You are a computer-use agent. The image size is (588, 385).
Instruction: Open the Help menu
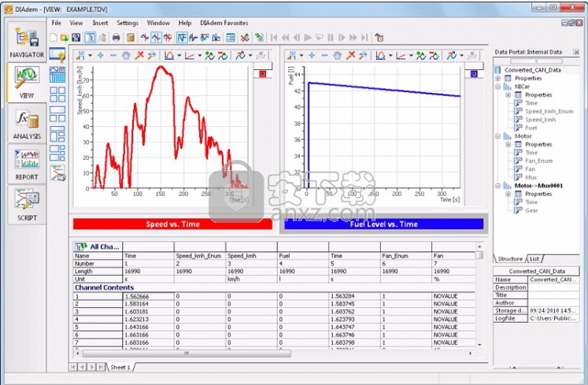tap(185, 23)
